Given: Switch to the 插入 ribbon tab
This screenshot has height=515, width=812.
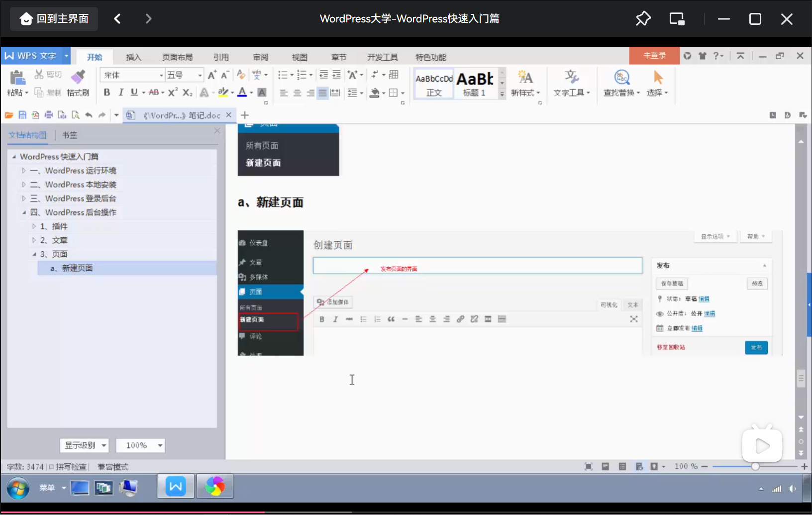Looking at the screenshot, I should coord(133,57).
